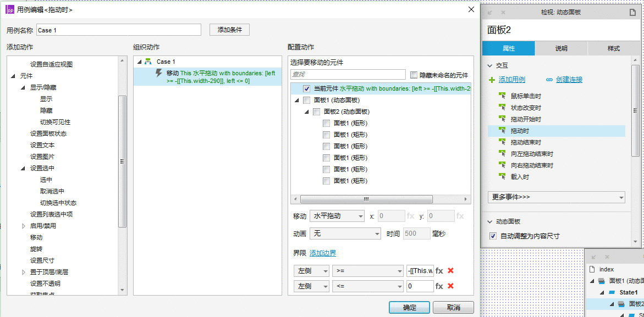Uncheck the 当前元件 checkbox
The image size is (644, 317).
[306, 88]
